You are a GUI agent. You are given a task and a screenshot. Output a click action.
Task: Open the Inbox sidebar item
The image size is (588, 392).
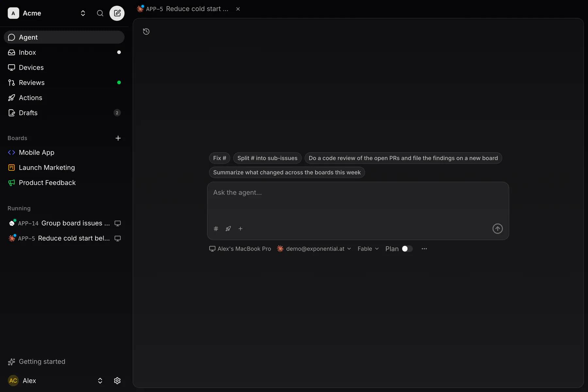(64, 52)
